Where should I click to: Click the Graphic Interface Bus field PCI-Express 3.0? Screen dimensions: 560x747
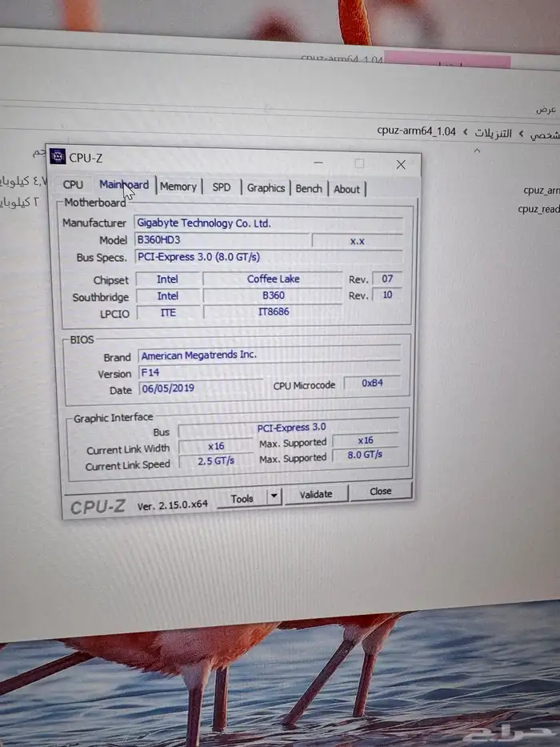pyautogui.click(x=289, y=428)
